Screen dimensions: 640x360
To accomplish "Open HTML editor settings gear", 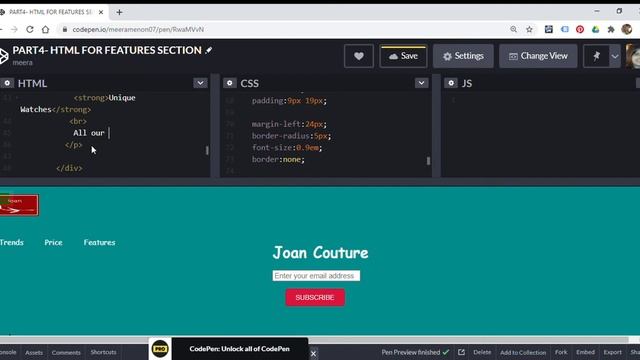I will [x=7, y=83].
